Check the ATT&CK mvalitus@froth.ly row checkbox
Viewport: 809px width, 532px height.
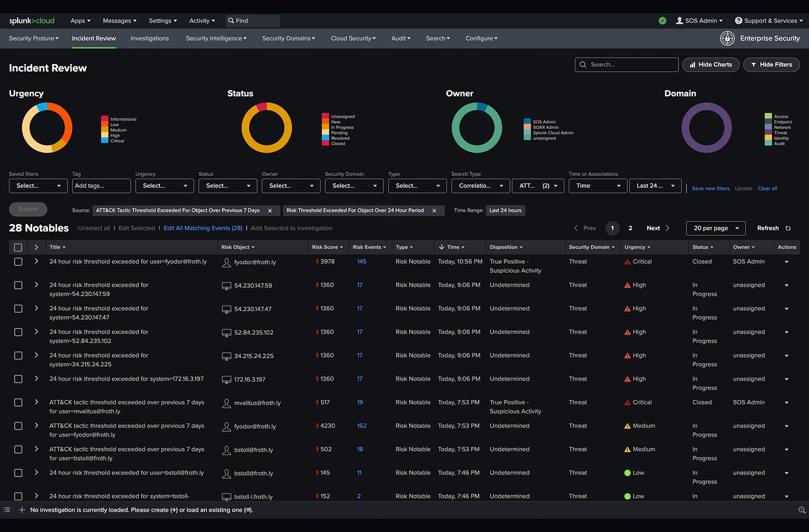tap(18, 402)
